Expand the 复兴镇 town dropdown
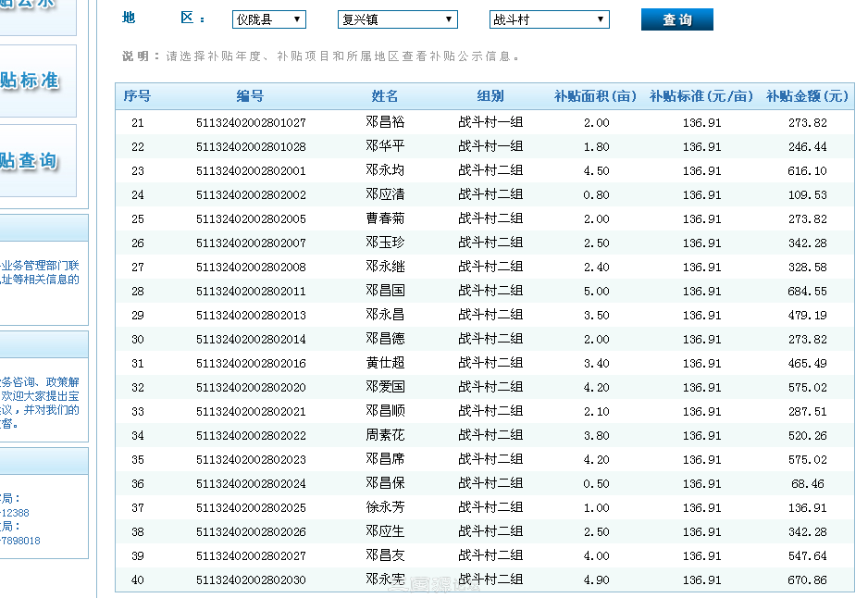Viewport: 868px width, 598px height. click(x=398, y=19)
